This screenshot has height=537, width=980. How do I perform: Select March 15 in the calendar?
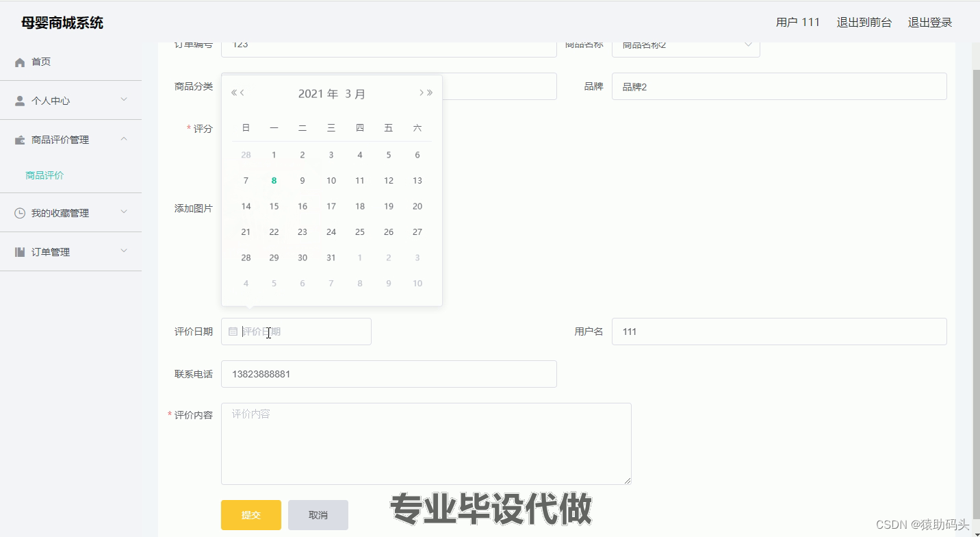tap(274, 206)
